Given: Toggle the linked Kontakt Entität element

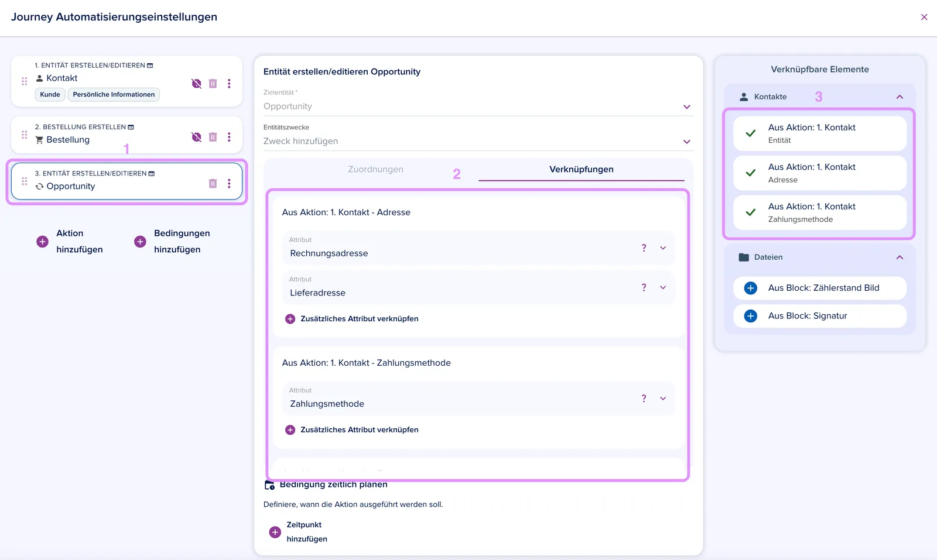Looking at the screenshot, I should pos(820,133).
